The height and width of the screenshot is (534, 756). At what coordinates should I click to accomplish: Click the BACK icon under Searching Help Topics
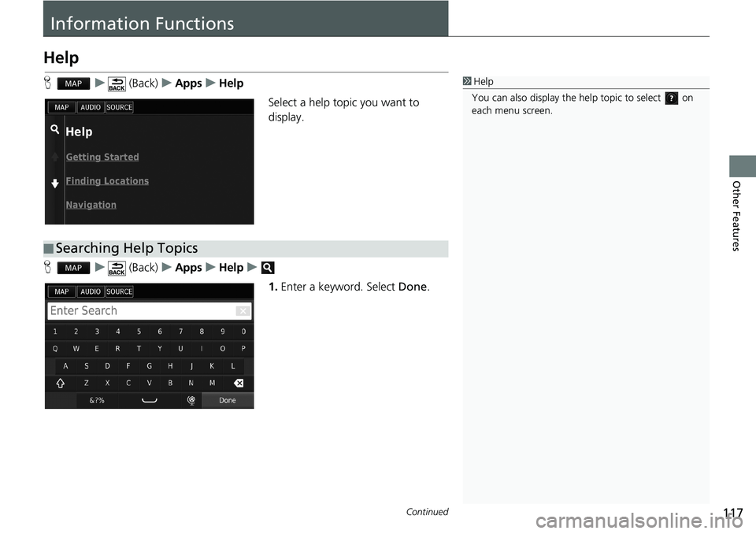(x=117, y=269)
